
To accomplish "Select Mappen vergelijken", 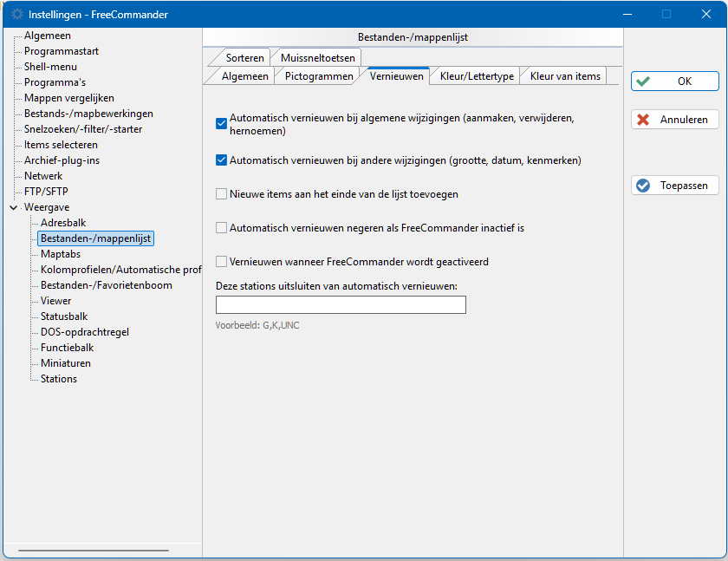I will (68, 98).
